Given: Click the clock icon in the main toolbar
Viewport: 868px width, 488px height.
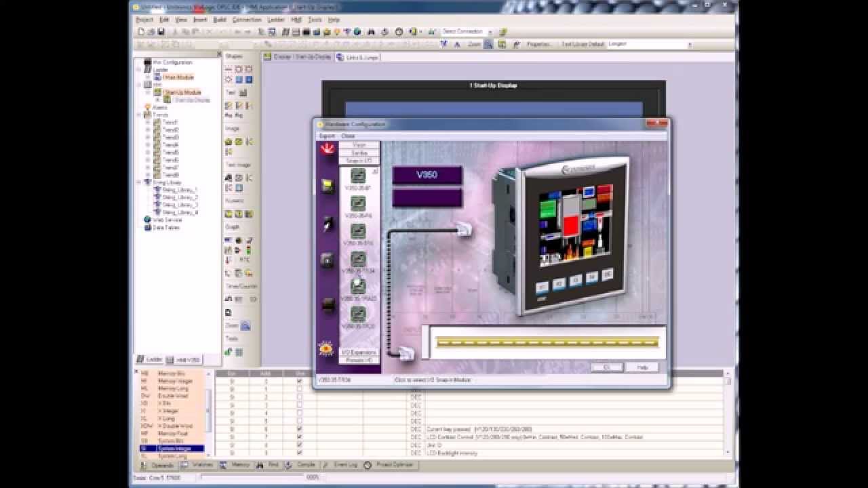Looking at the screenshot, I should [399, 31].
